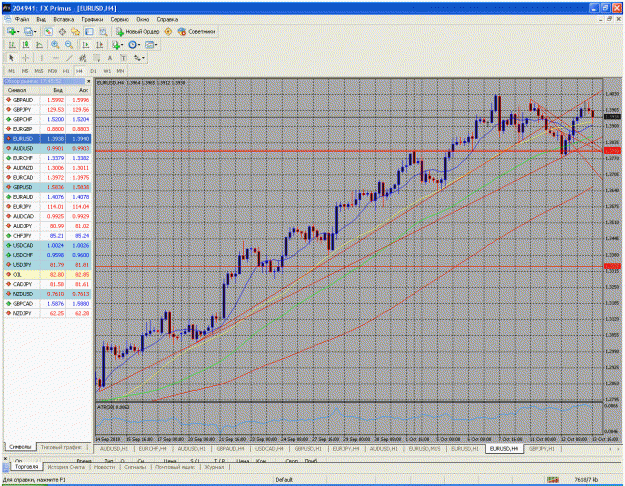
Task: Switch timeframe to M1
Action: point(12,71)
